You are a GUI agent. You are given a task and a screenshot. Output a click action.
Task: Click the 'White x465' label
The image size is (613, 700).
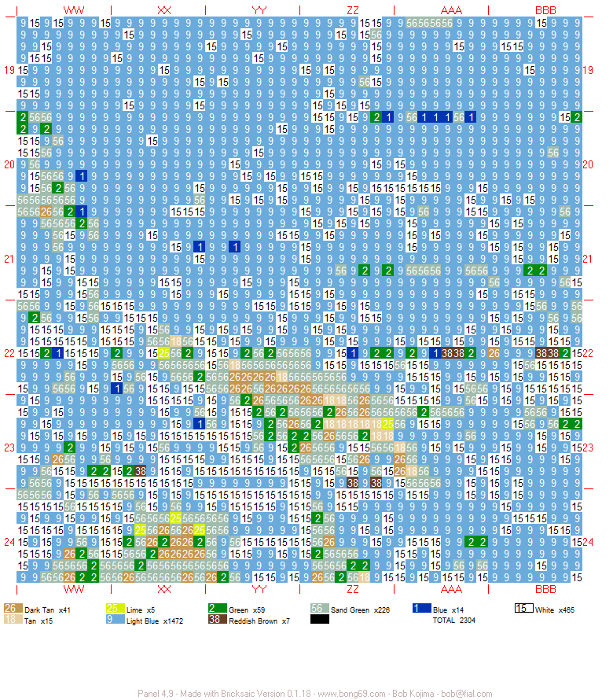coord(555,610)
